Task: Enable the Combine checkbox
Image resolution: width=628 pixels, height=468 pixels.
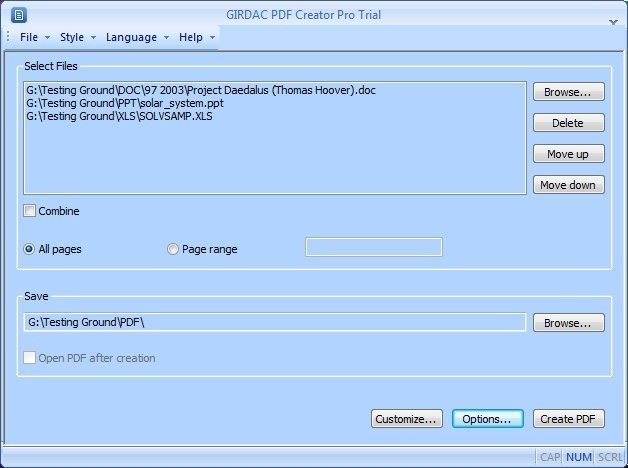Action: [29, 211]
